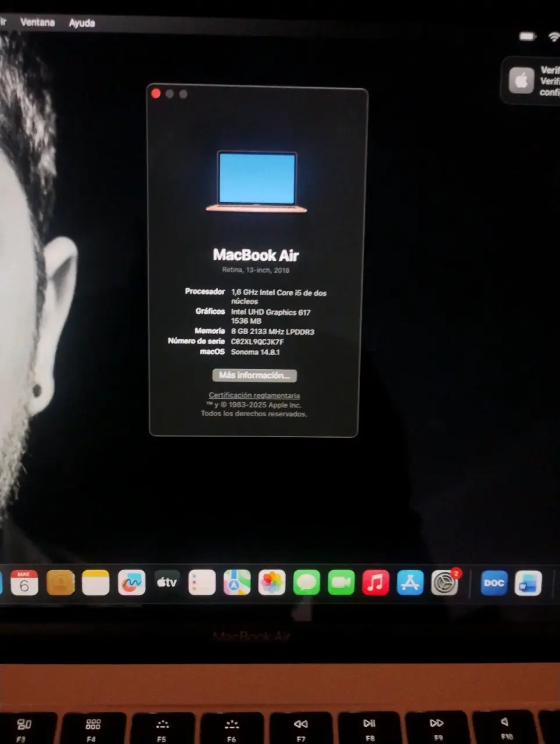Image resolution: width=560 pixels, height=744 pixels.
Task: Click the Apple logo in the notification banner
Action: (522, 81)
